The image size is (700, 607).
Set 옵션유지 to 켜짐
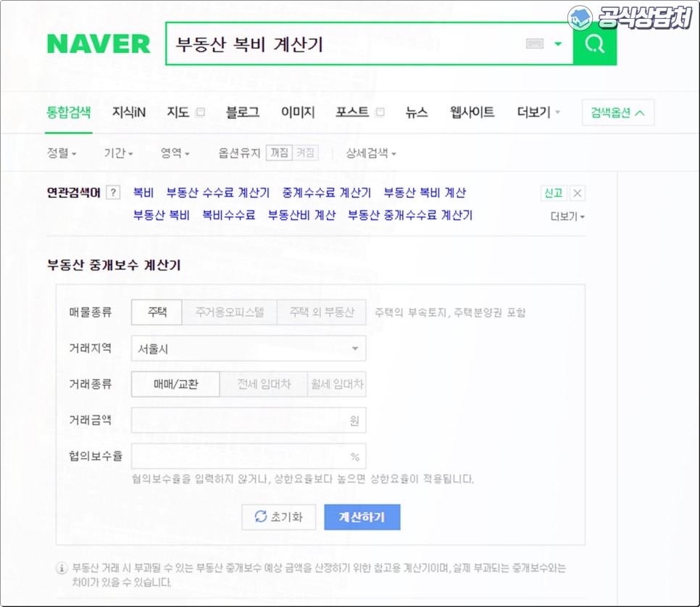305,153
